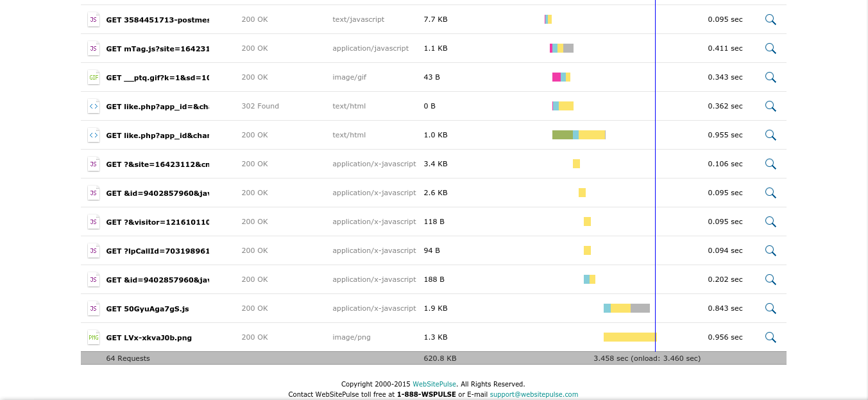
Task: Select JS file icon for 50GyuAga7gS.js
Action: point(94,308)
